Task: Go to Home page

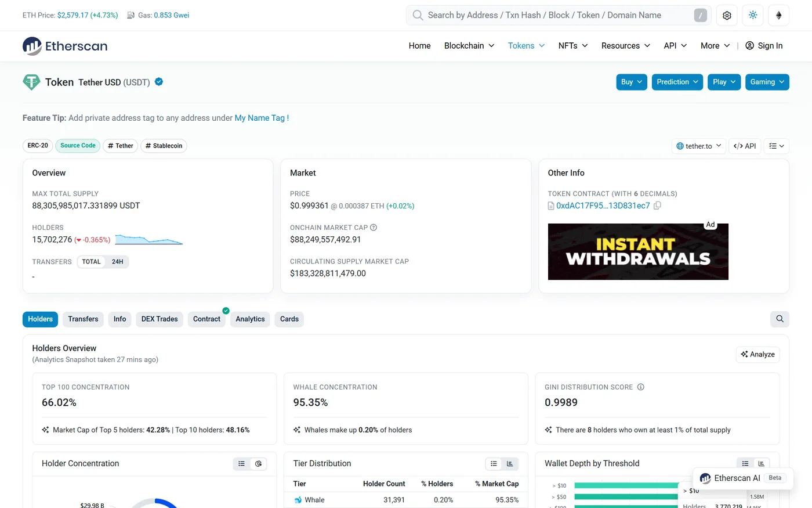Action: 420,46
